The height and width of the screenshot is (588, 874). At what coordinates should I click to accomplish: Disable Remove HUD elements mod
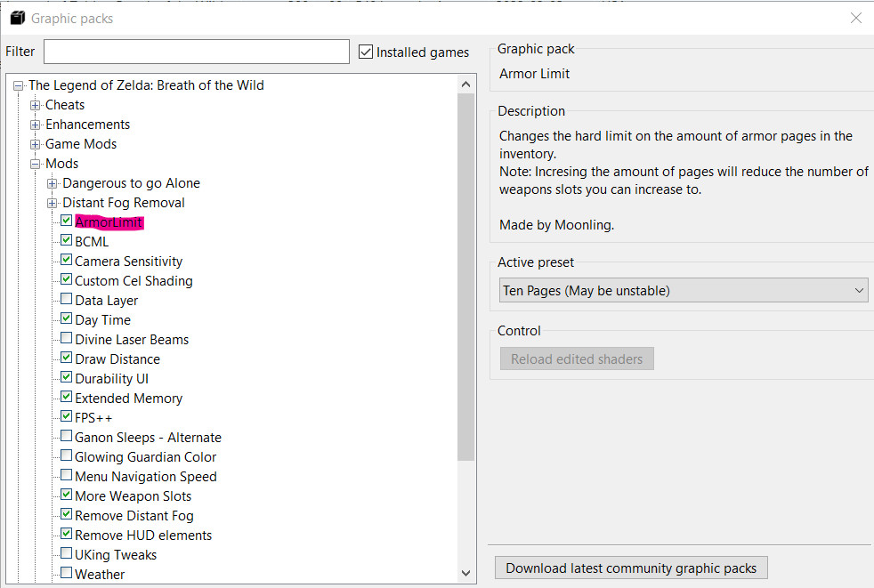tap(66, 535)
